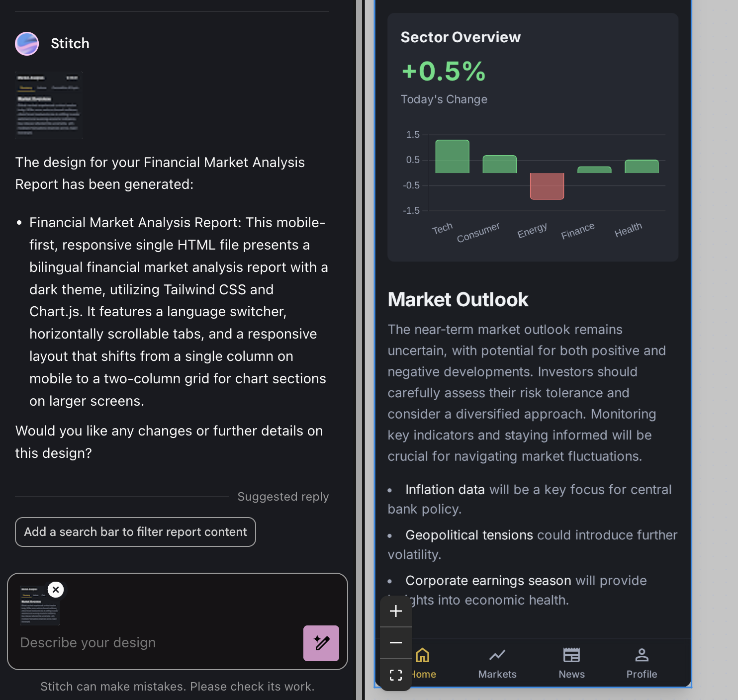Go to the Profile tab
The image size is (738, 700).
[x=642, y=663]
